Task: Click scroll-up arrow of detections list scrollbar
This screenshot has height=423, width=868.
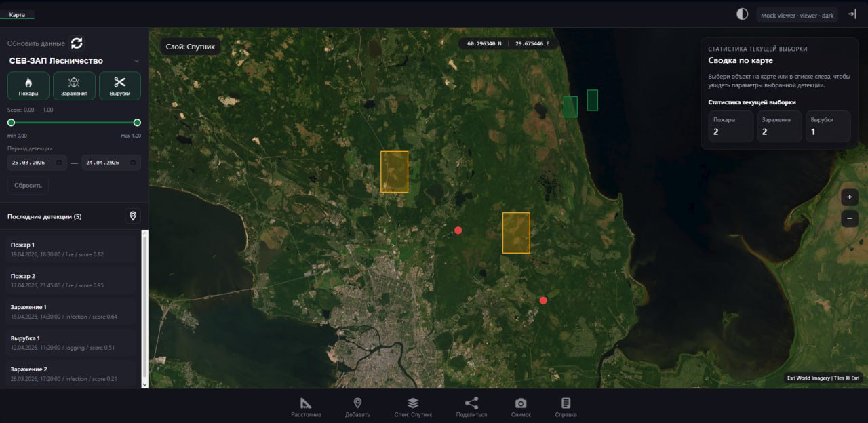Action: point(144,233)
